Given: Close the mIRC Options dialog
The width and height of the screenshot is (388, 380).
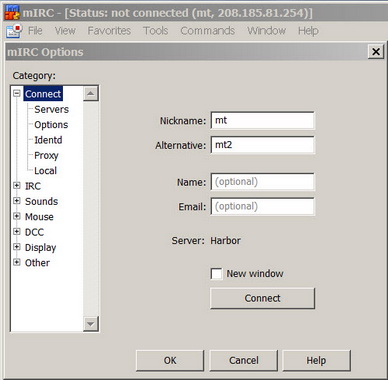Looking at the screenshot, I should point(376,52).
